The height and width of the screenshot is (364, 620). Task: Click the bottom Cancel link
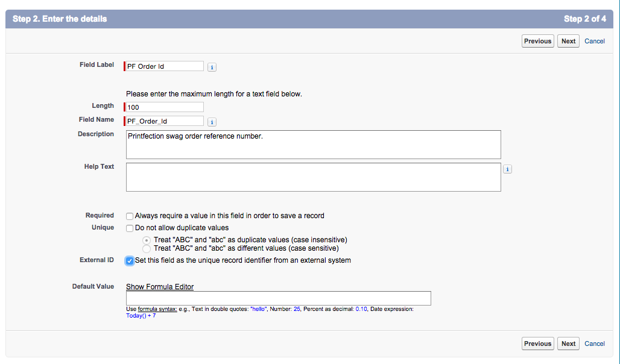[x=595, y=344]
